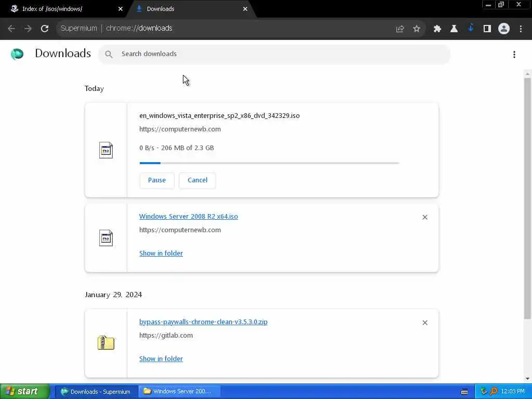Open bypass-paywalls-chrome-clean-v3.5.3.0.zip link
The width and height of the screenshot is (532, 399).
(203, 322)
